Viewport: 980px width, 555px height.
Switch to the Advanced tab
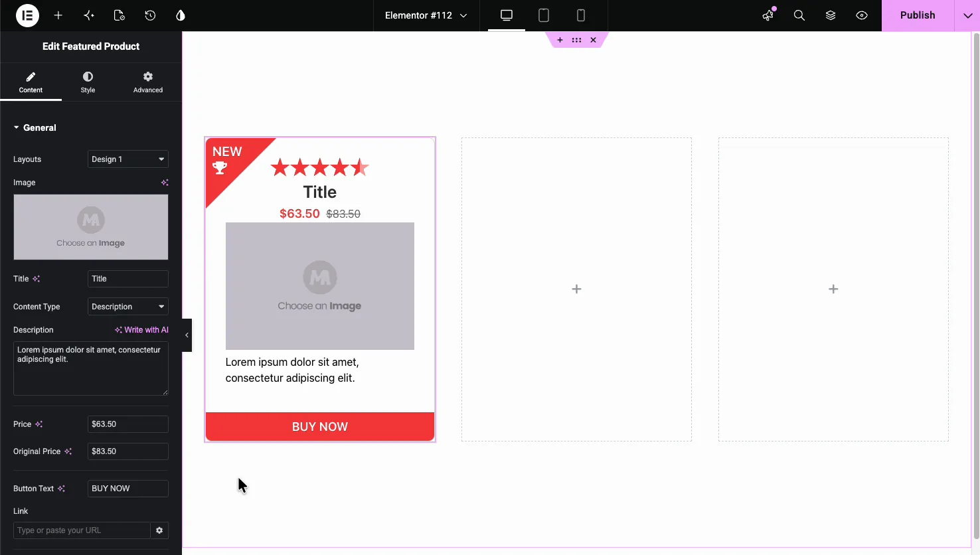tap(148, 82)
